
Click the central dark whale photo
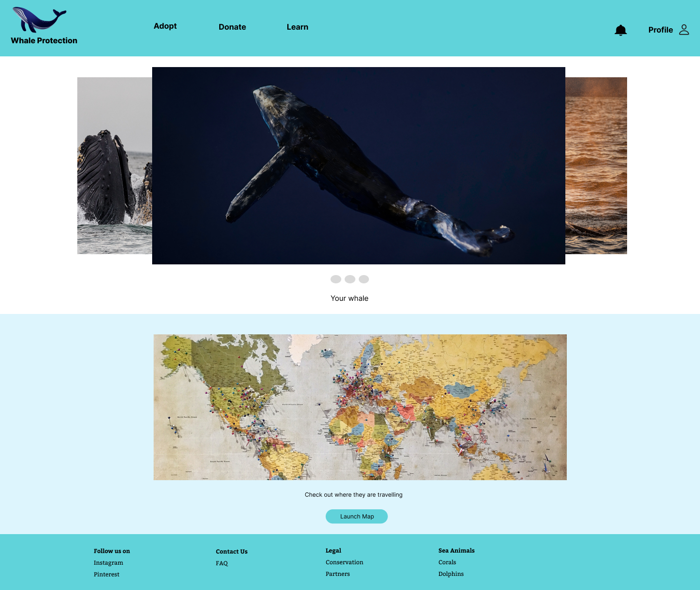pyautogui.click(x=359, y=166)
